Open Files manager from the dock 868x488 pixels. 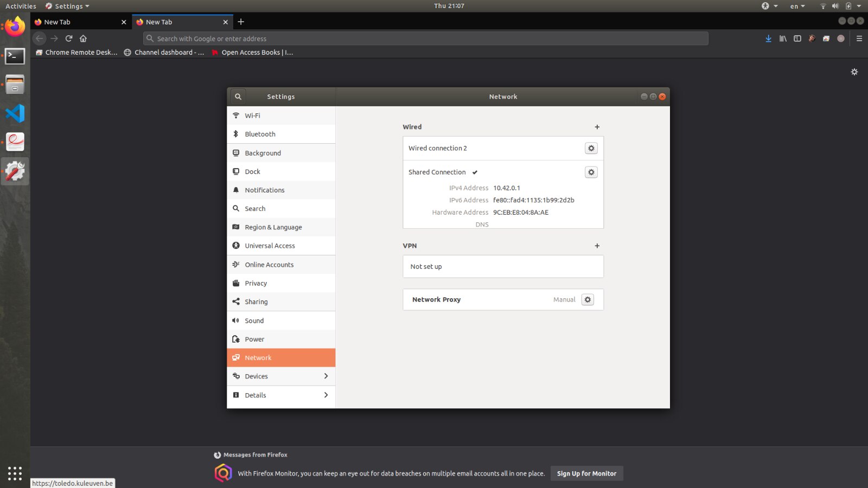(15, 85)
